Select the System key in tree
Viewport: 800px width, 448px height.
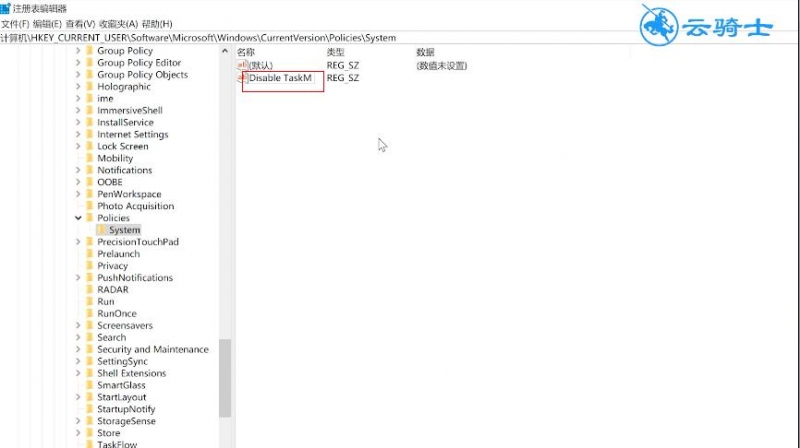coord(124,230)
